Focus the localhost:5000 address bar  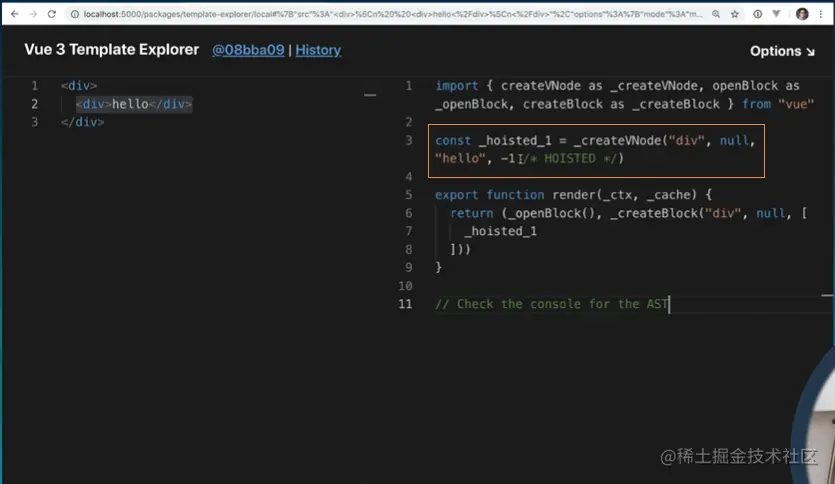(x=392, y=14)
